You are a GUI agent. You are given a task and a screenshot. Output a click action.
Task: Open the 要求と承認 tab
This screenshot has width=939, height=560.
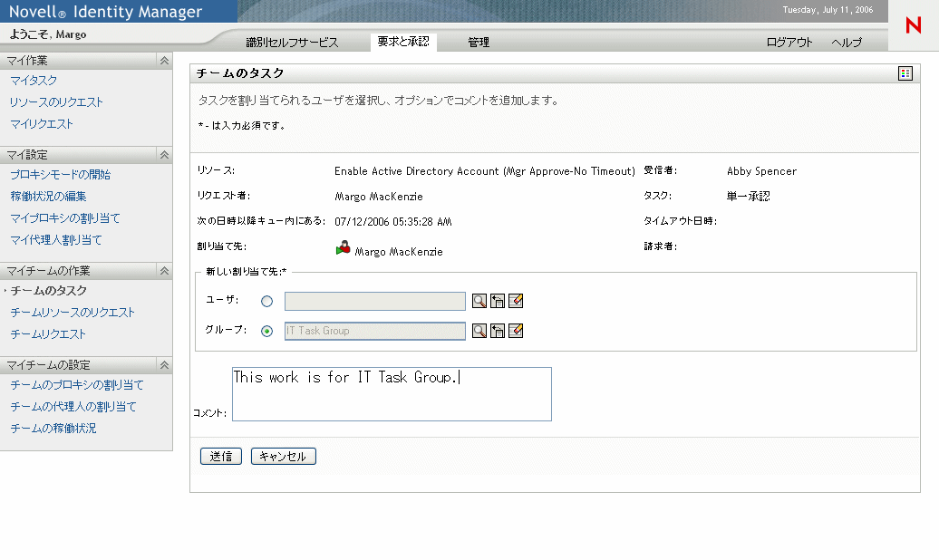(403, 42)
